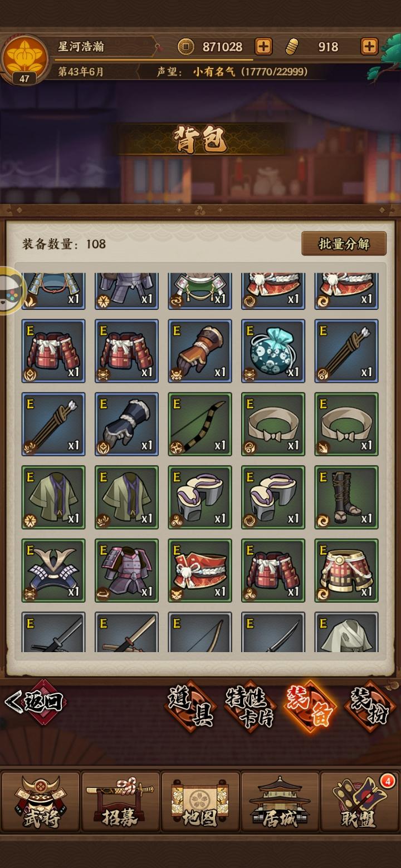401x868 pixels.
Task: Select the brown leather glove item
Action: (200, 351)
